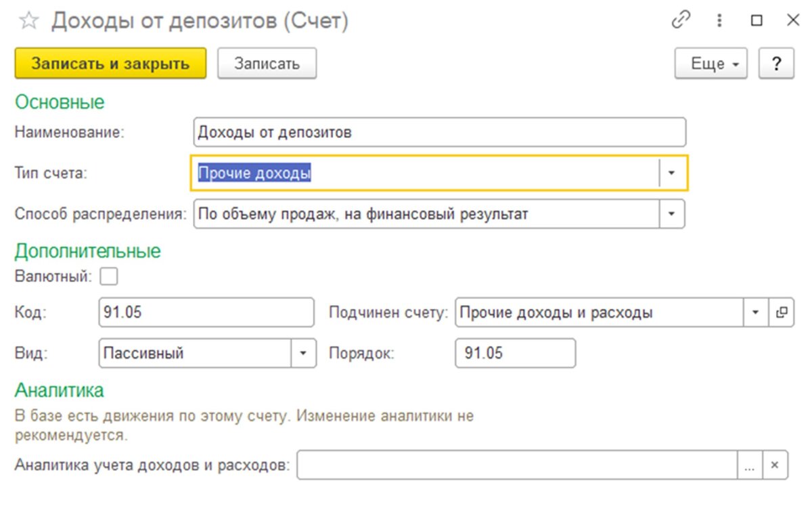Expand the Подчинен счету dropdown list
Viewport: 812px width, 512px height.
pos(756,313)
